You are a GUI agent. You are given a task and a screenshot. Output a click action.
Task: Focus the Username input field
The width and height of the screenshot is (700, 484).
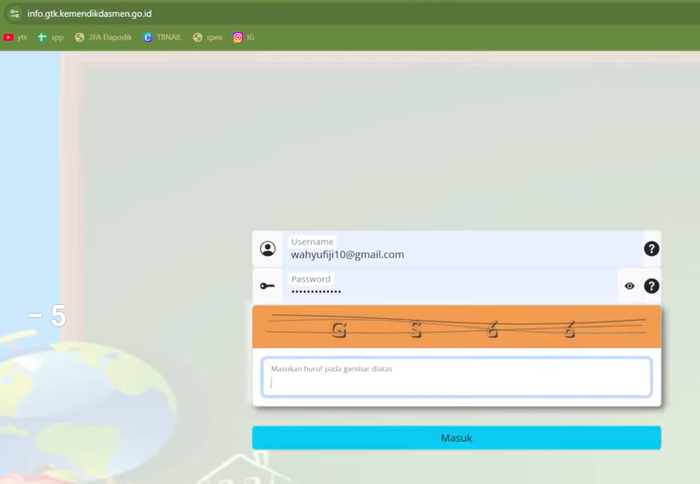460,254
